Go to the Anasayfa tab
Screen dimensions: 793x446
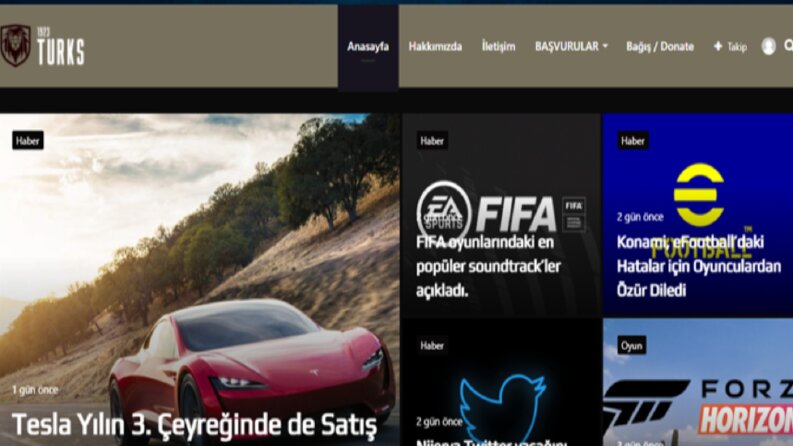click(x=368, y=46)
